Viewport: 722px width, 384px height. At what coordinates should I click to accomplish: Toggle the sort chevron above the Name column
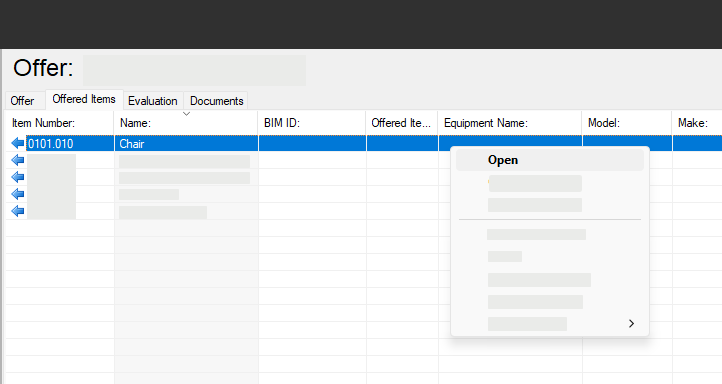186,114
